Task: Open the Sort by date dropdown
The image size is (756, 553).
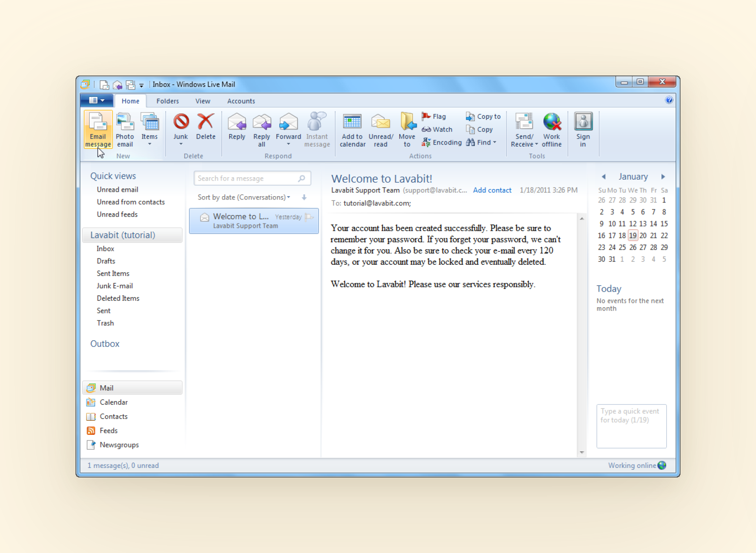Action: (243, 197)
